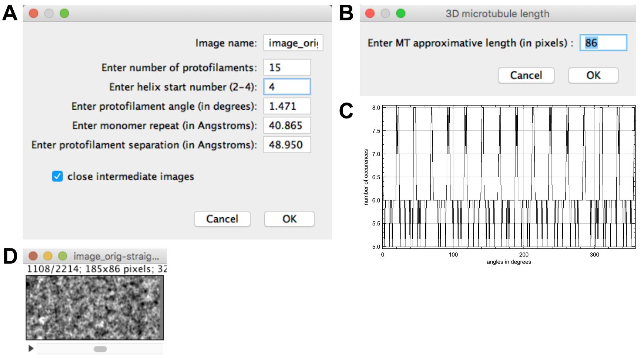Uncheck close intermediate images checkbox

coord(57,176)
